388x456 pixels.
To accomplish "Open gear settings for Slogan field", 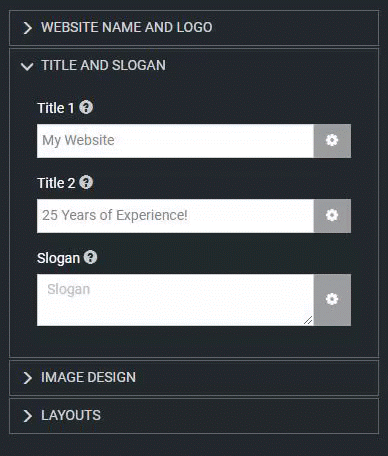I will click(332, 300).
